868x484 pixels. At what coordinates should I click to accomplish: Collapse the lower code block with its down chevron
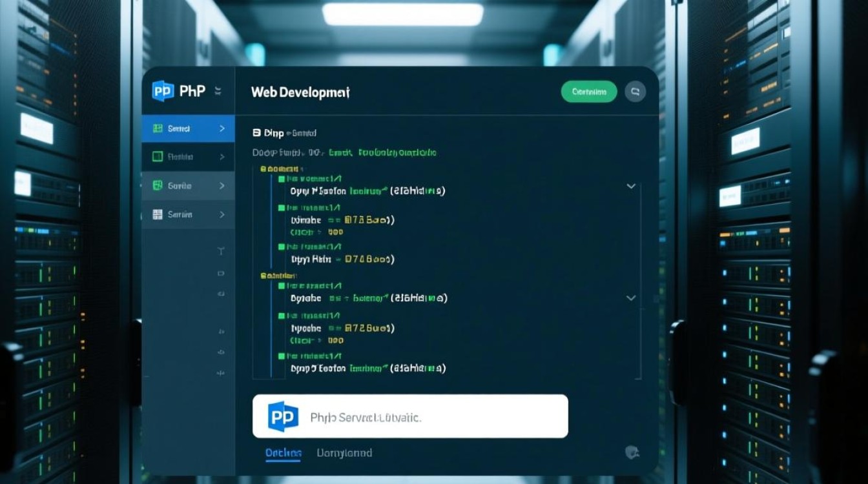631,298
